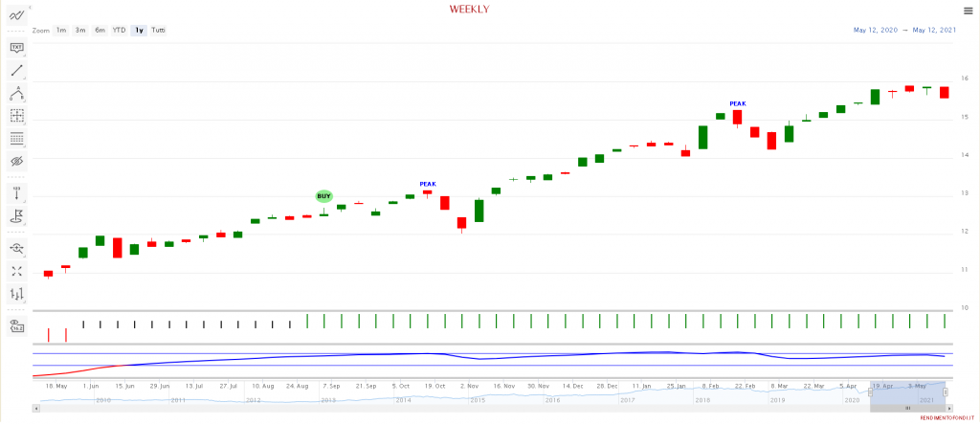
Task: Select the line drawing tool
Action: pos(16,70)
